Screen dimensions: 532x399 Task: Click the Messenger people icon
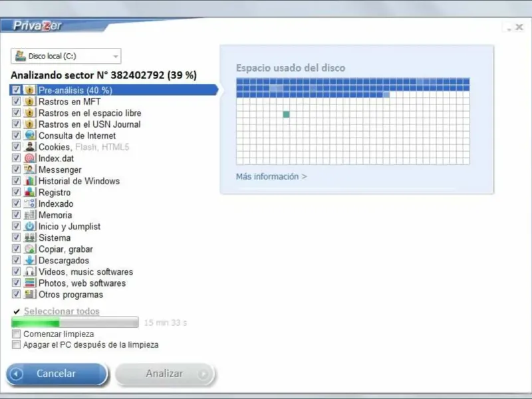(x=29, y=170)
